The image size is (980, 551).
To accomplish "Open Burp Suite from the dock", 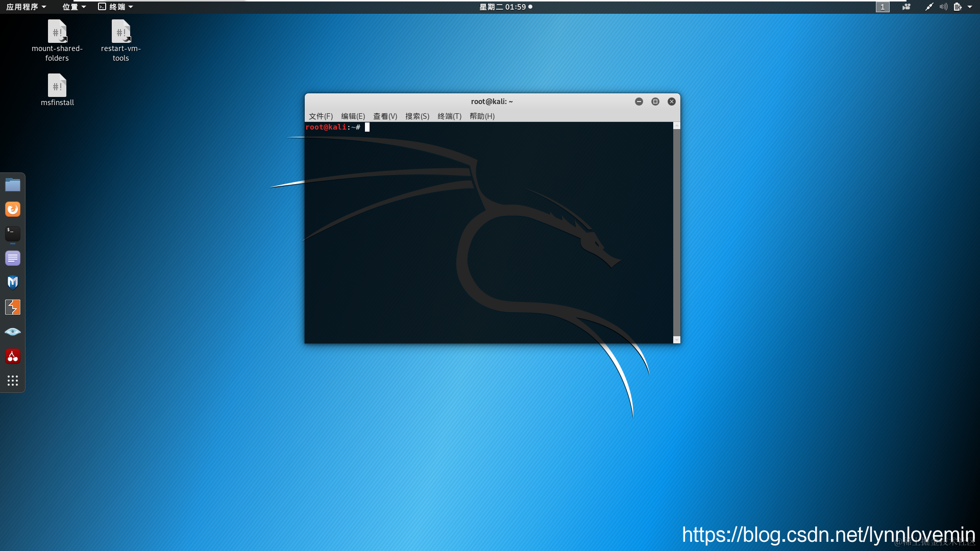I will coord(13,307).
